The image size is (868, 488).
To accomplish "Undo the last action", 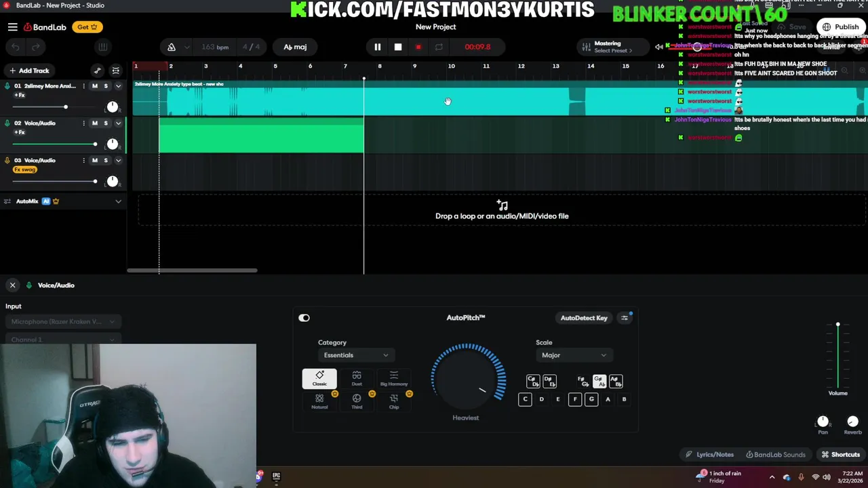I will [x=16, y=47].
